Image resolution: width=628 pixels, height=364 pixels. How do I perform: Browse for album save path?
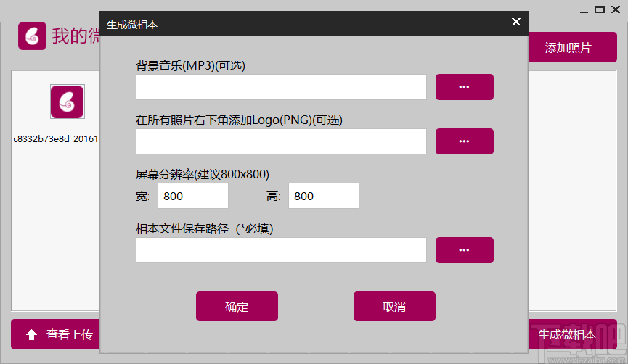(x=464, y=250)
